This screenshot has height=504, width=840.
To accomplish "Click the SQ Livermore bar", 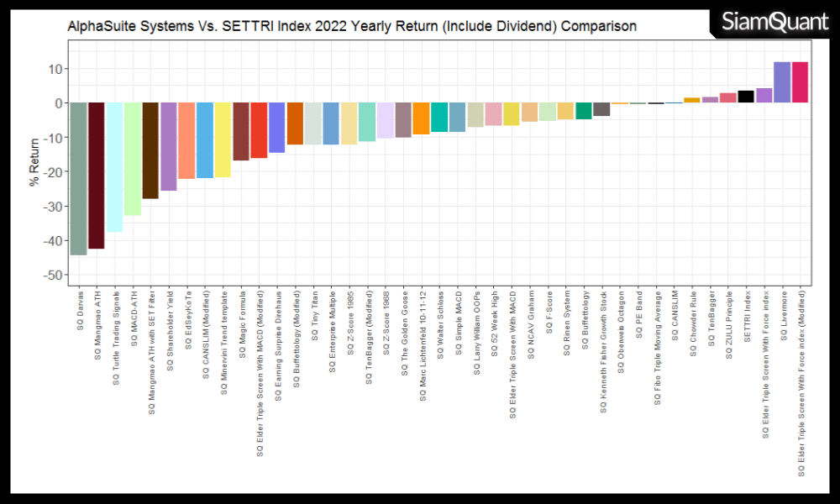I will tap(782, 82).
